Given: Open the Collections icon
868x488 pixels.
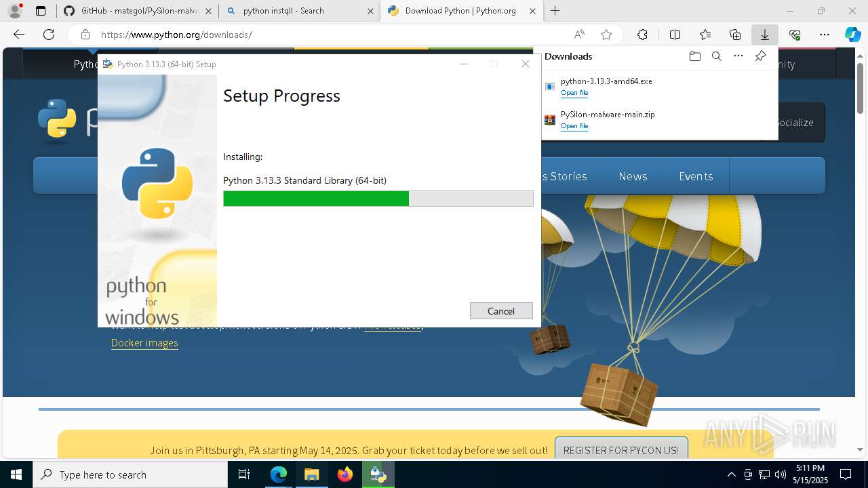Looking at the screenshot, I should click(735, 35).
